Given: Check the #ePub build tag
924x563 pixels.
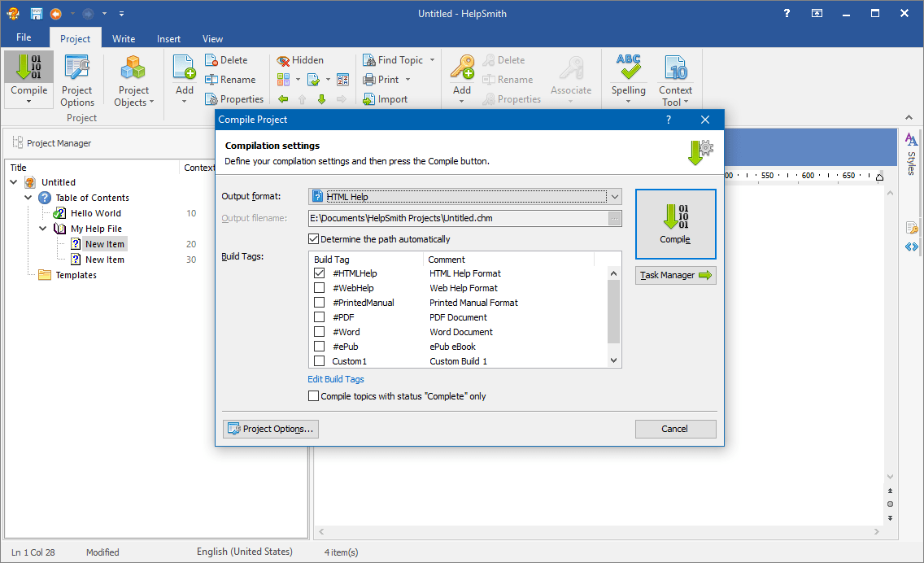Looking at the screenshot, I should pos(320,347).
